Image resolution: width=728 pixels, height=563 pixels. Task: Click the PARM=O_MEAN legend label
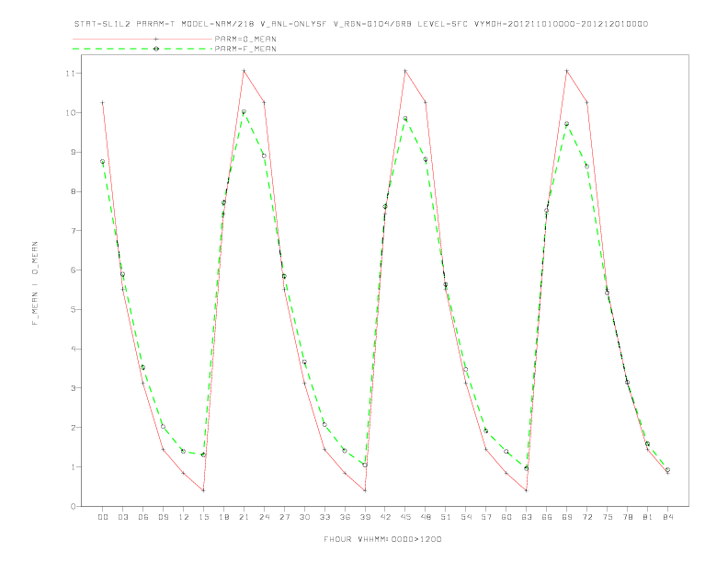(245, 39)
